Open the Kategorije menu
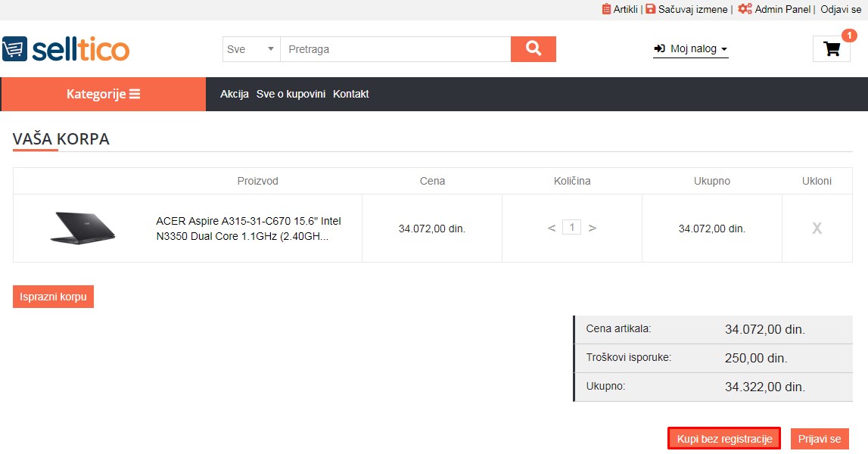Image resolution: width=868 pixels, height=454 pixels. 104,94
